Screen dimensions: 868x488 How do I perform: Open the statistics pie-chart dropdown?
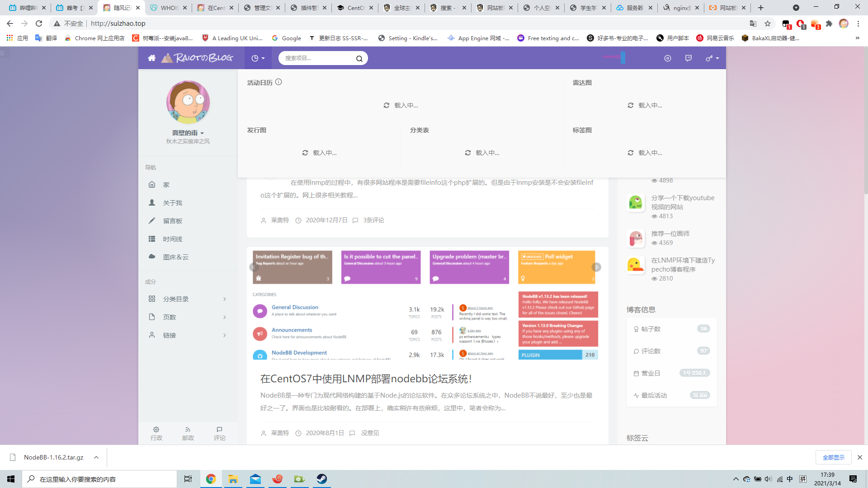[x=258, y=58]
